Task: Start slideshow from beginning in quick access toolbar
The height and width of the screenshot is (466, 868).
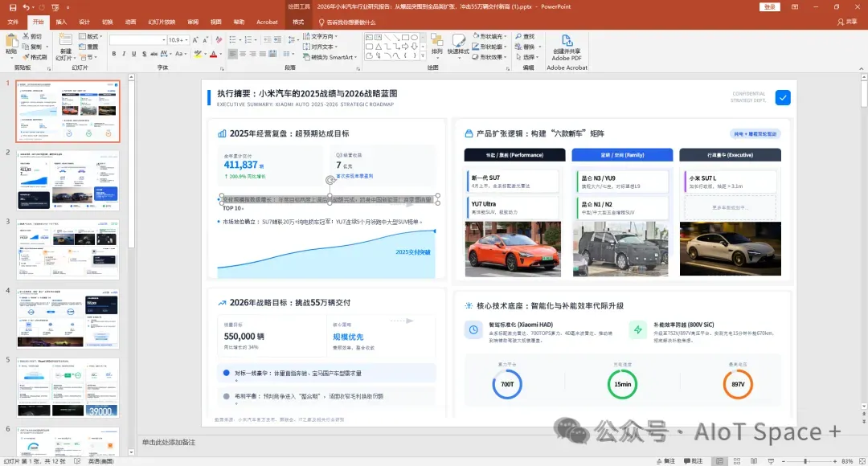Action: [x=55, y=7]
